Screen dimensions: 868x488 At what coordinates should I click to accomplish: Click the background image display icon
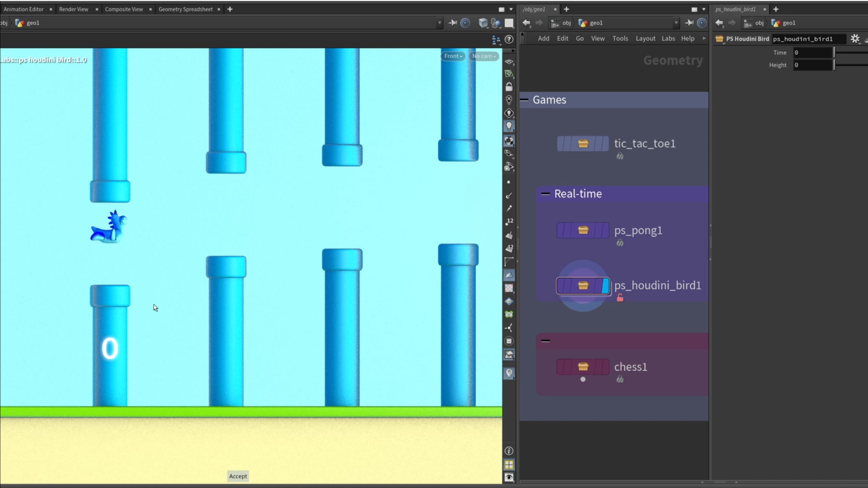(x=509, y=355)
